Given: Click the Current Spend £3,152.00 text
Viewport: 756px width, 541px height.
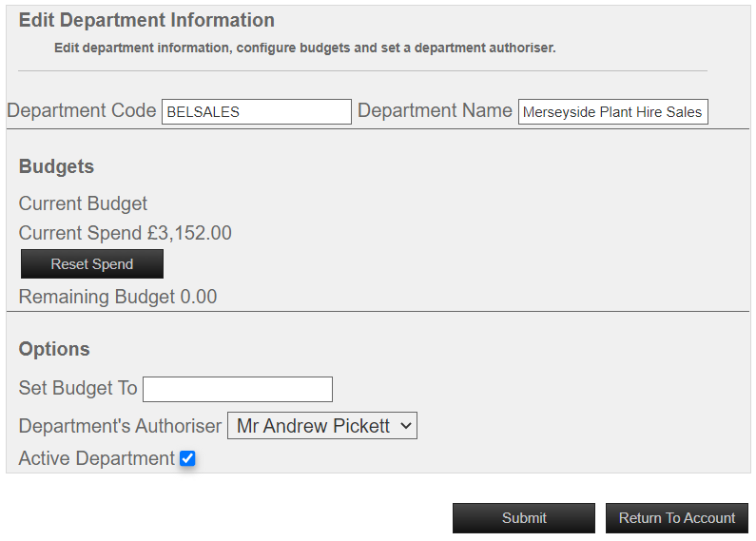Looking at the screenshot, I should tap(126, 233).
